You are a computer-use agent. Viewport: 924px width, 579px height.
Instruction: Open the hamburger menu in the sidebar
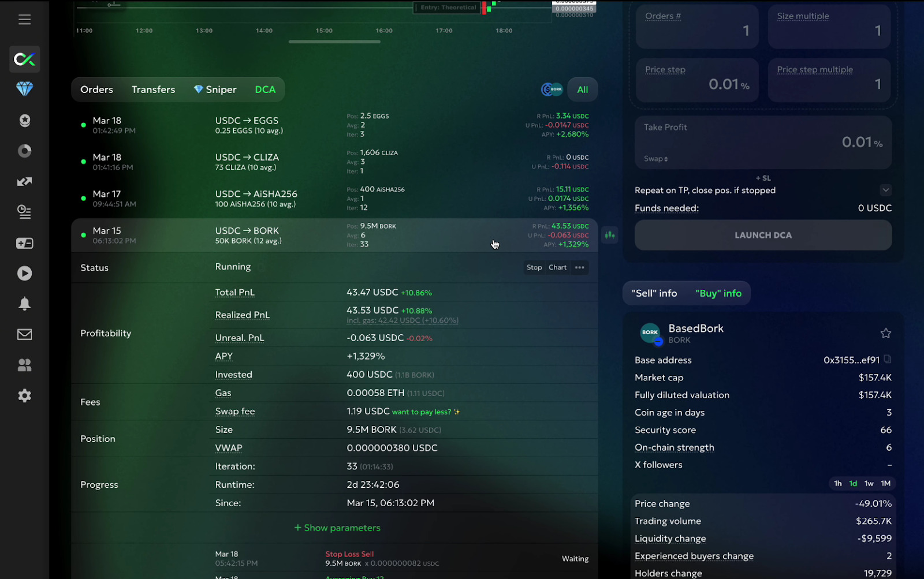pyautogui.click(x=24, y=20)
